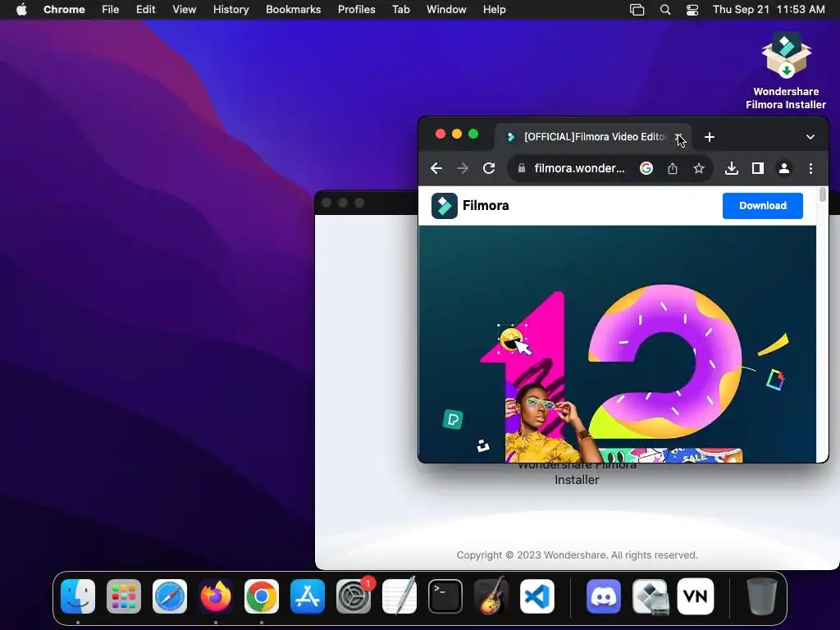The image size is (840, 630).
Task: Open the Trash in the Dock
Action: 761,596
